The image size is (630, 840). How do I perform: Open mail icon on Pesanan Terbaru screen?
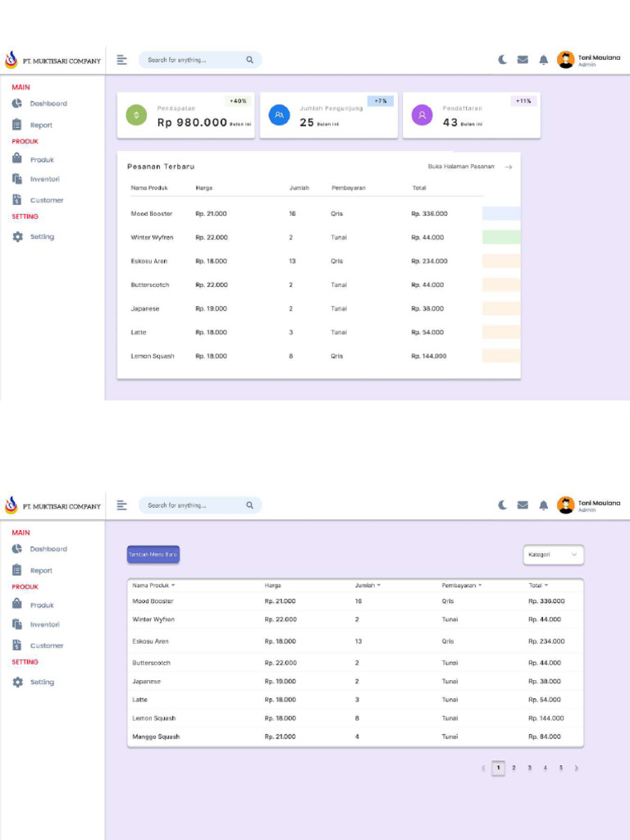pyautogui.click(x=523, y=59)
